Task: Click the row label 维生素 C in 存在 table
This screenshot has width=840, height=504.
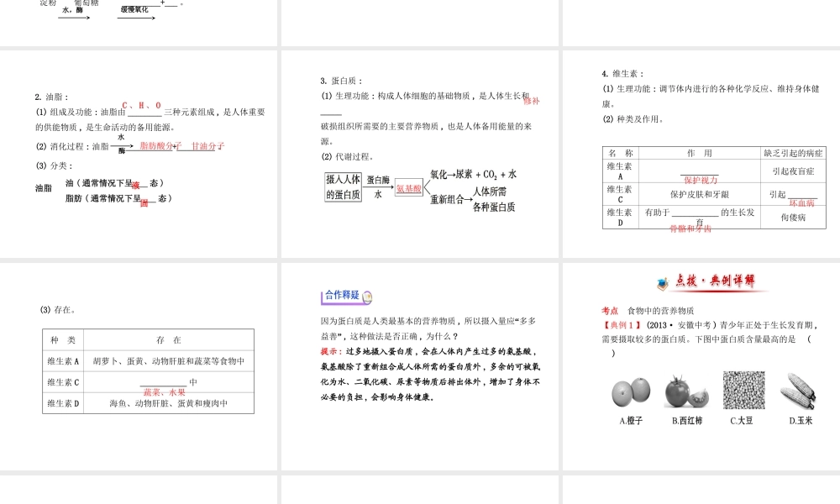Action: pos(63,382)
